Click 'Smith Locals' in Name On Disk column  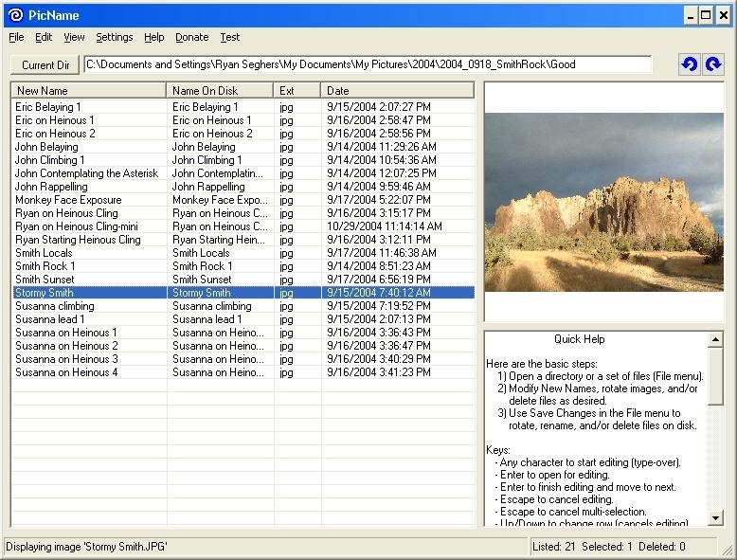201,252
